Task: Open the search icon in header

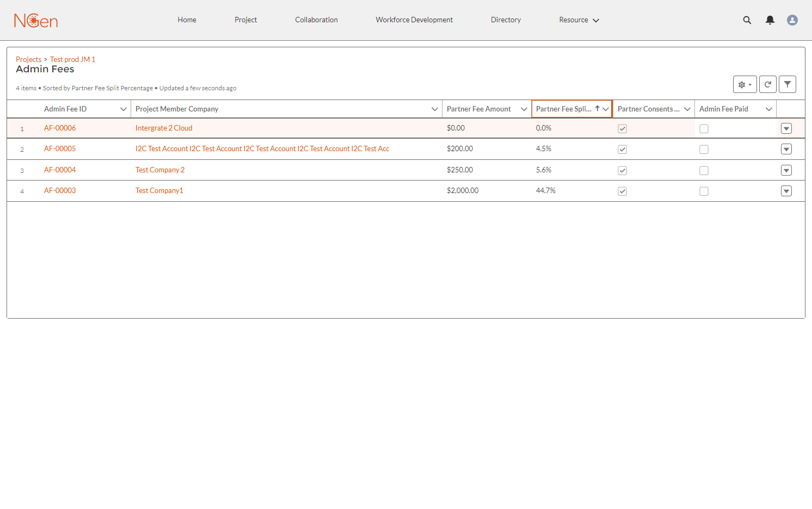Action: [x=747, y=20]
